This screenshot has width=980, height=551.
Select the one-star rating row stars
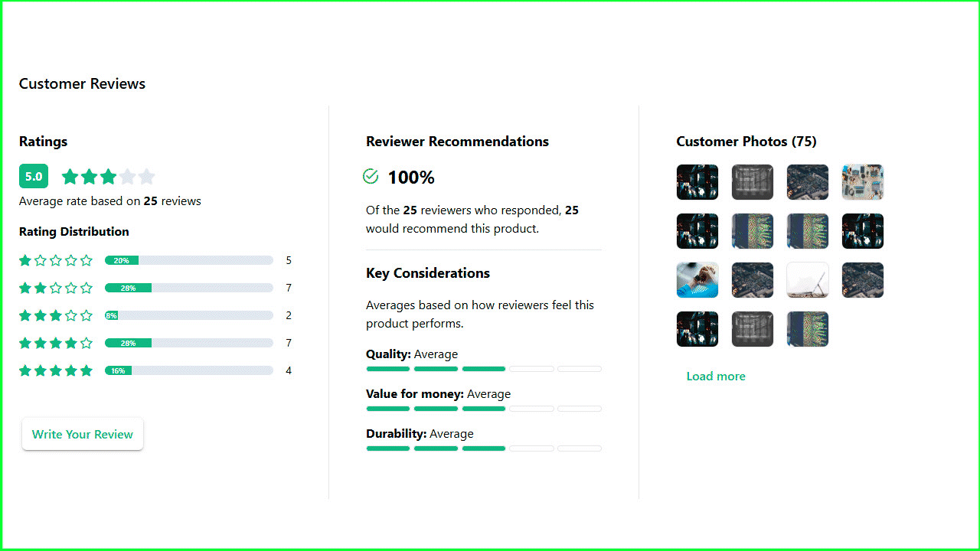(56, 260)
